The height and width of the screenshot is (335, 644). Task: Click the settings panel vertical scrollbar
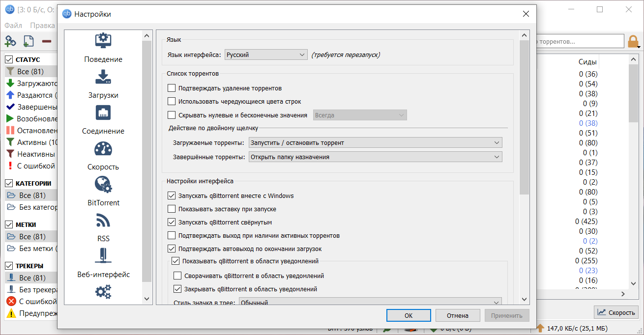tap(524, 118)
